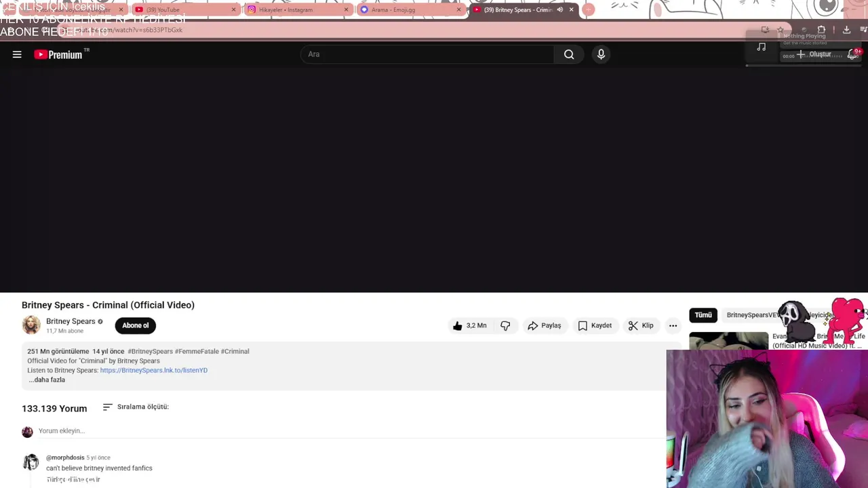Open YouTube notifications bell
The image size is (868, 488).
click(x=853, y=54)
